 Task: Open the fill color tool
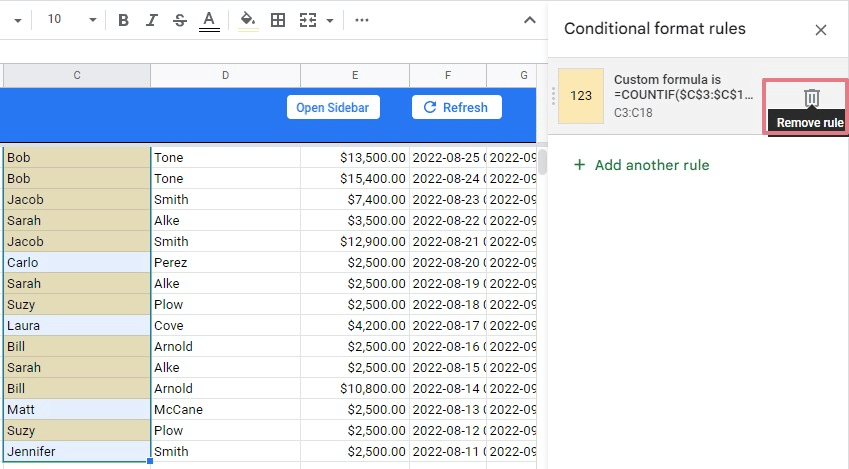coord(248,20)
